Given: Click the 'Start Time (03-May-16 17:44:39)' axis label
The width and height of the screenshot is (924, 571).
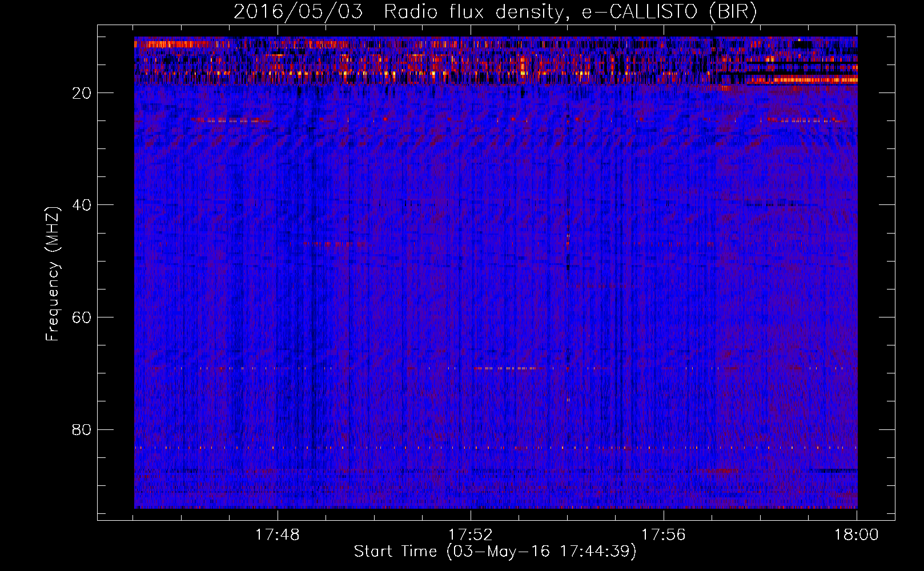Looking at the screenshot, I should point(495,552).
